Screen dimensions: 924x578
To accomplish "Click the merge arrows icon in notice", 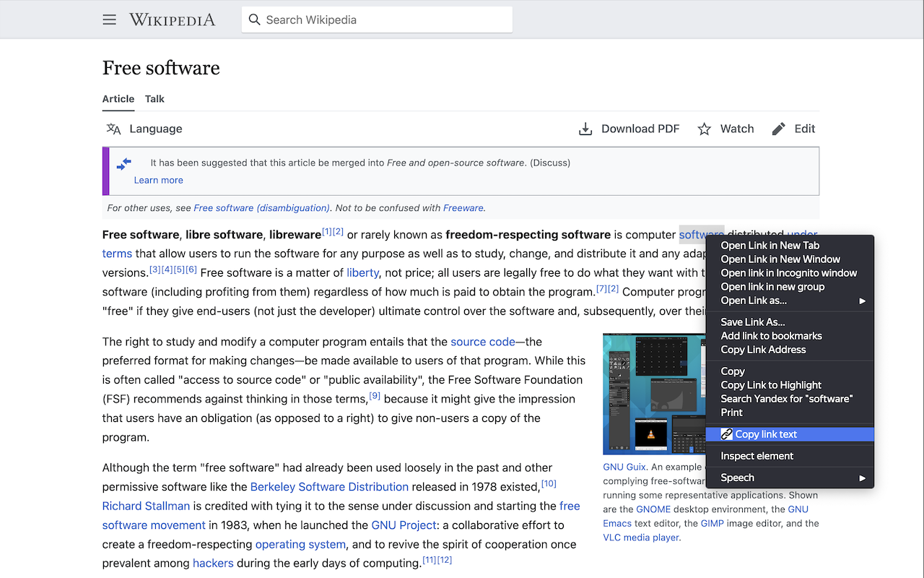I will [x=124, y=164].
